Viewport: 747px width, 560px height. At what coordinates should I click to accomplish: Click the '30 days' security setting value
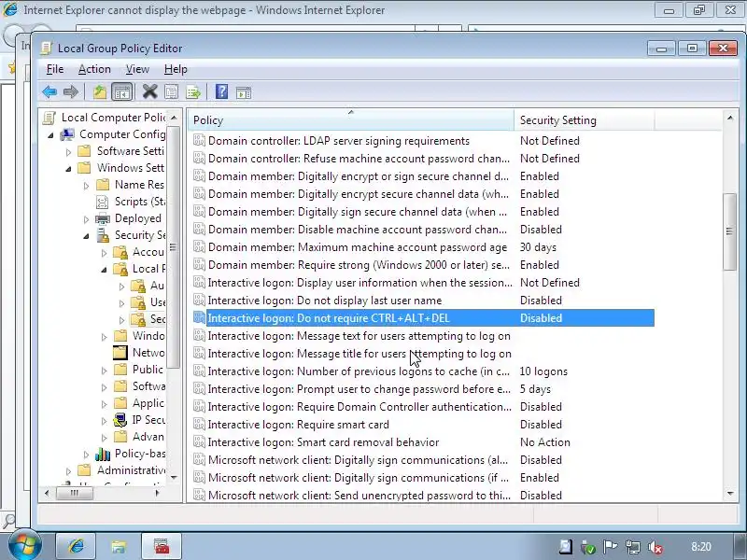click(x=538, y=247)
